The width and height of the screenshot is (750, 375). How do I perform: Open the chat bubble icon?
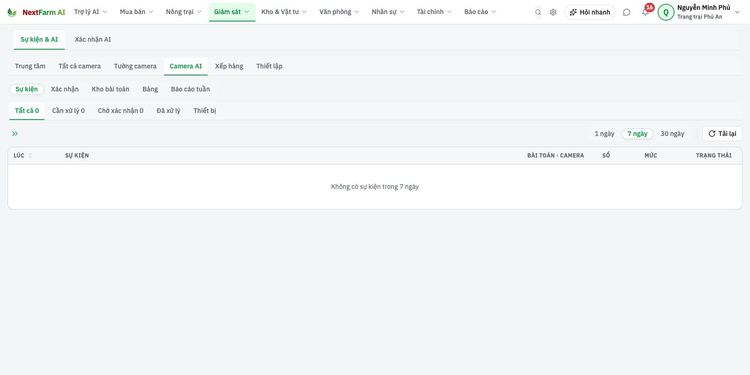coord(627,12)
